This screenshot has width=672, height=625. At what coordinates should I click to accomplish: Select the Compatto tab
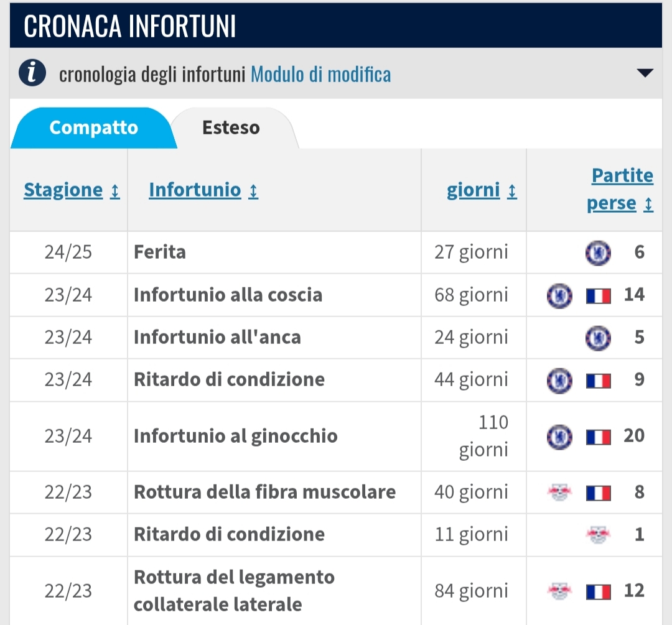[x=94, y=127]
